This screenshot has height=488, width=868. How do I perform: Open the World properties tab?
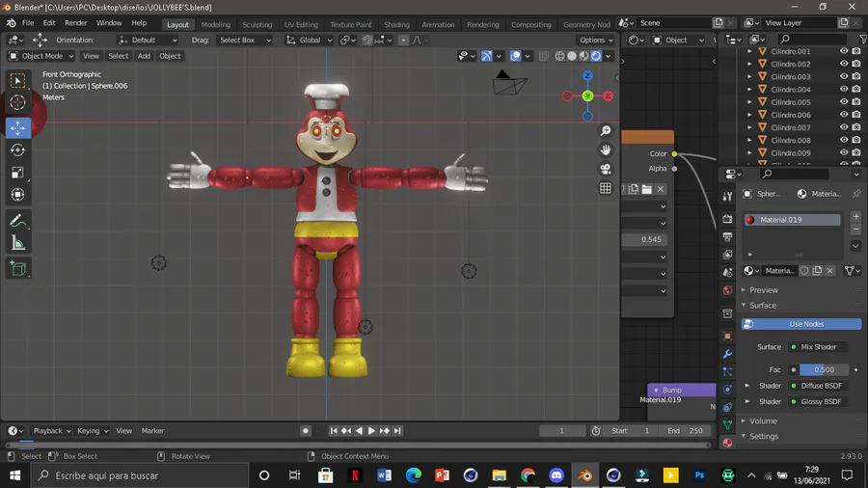(x=728, y=290)
